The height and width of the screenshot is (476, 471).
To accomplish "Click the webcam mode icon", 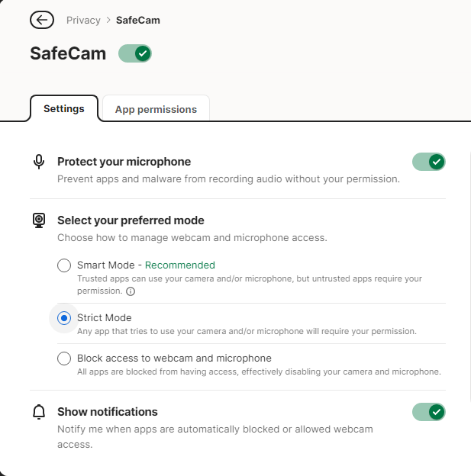I will [x=39, y=220].
